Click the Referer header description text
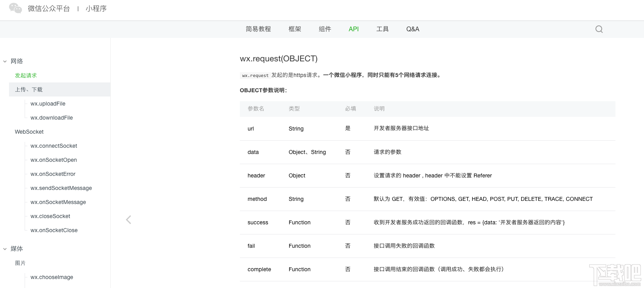 (x=433, y=175)
